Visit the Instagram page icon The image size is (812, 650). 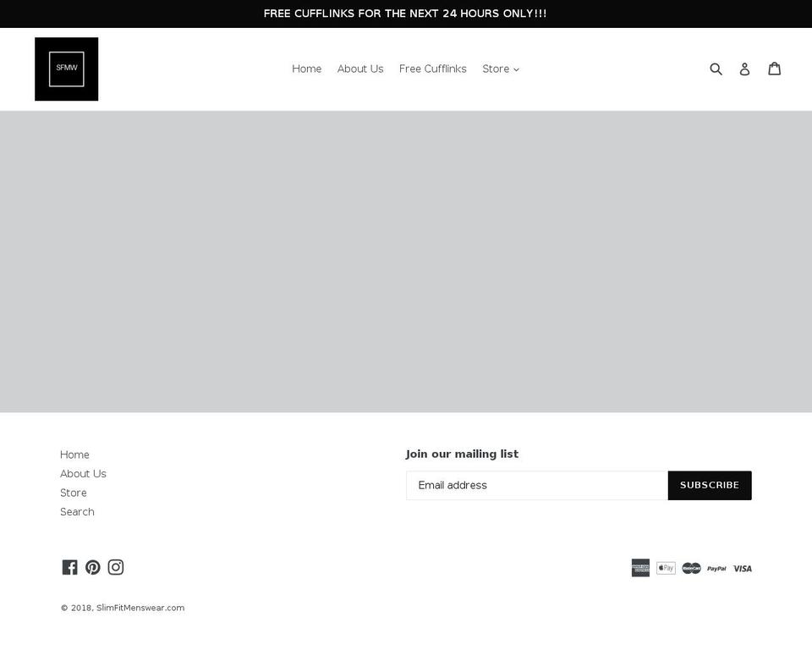[x=116, y=567]
